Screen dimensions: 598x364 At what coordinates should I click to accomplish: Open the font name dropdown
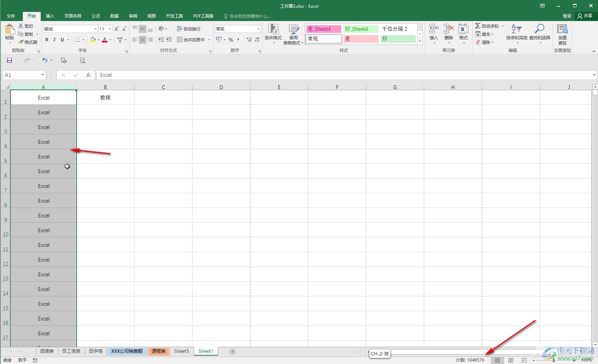click(96, 29)
